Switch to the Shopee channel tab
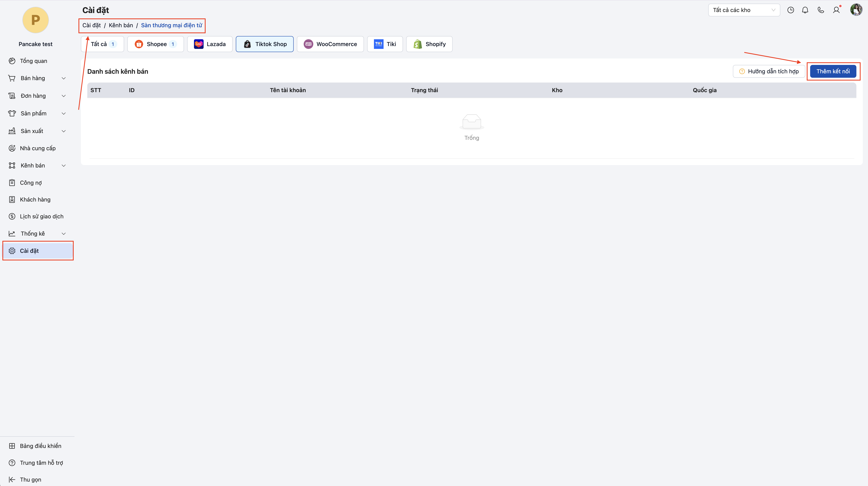Viewport: 868px width, 486px height. (x=155, y=44)
